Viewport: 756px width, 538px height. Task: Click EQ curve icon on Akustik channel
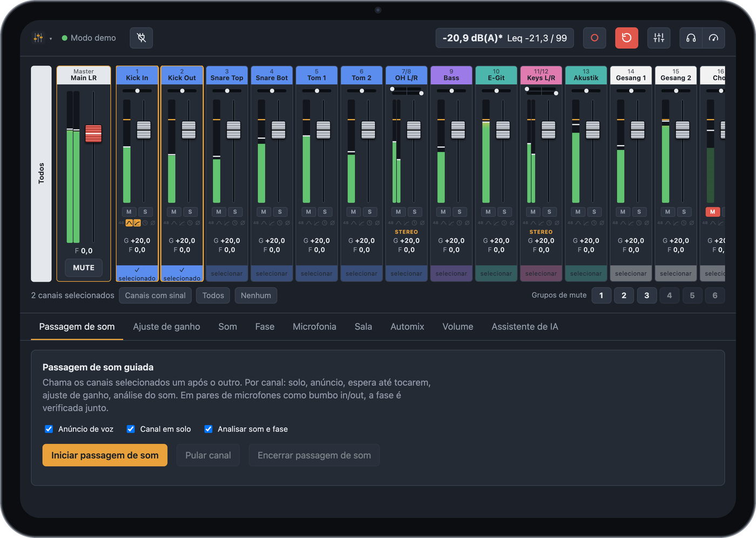578,223
